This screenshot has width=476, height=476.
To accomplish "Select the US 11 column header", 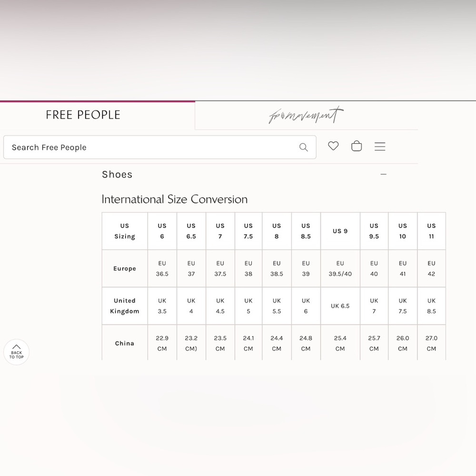I will click(431, 231).
